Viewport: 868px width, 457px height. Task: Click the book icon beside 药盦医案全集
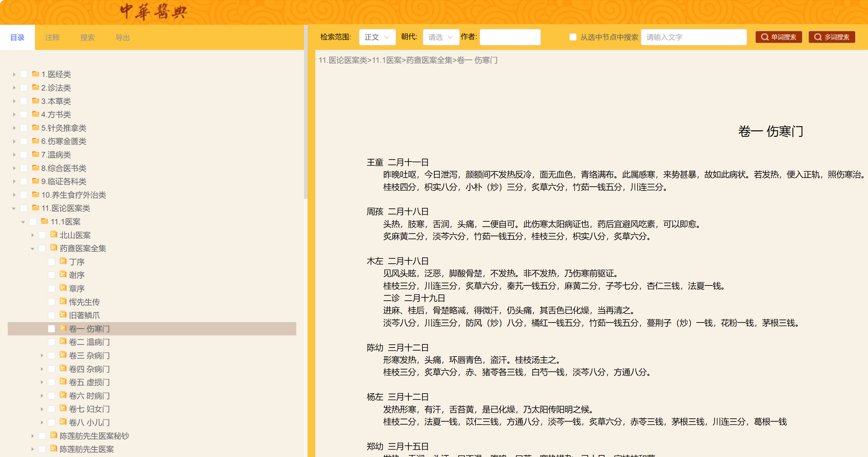pos(54,248)
